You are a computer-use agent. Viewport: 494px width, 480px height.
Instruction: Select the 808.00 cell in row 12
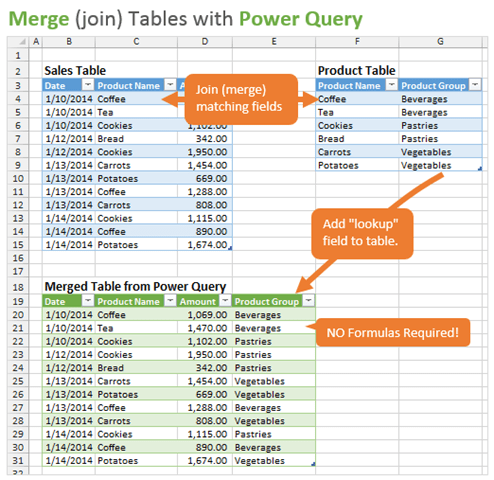pos(205,205)
